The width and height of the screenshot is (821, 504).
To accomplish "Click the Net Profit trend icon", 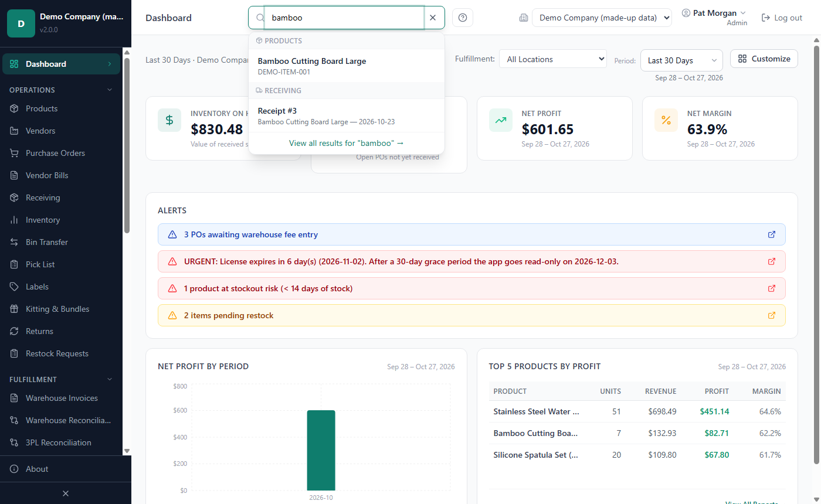I will (x=501, y=120).
